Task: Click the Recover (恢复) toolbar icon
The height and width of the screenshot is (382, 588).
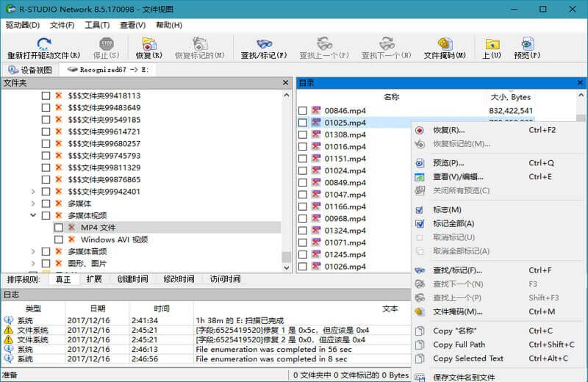Action: click(x=149, y=43)
